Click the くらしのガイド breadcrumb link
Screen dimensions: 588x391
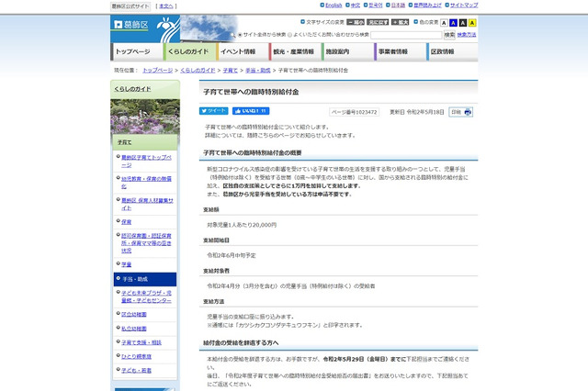[198, 70]
